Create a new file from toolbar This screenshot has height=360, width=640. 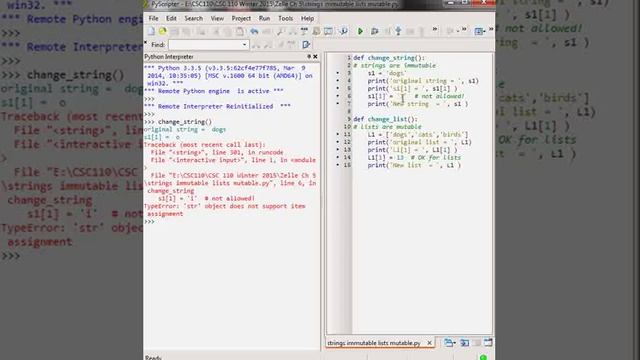151,31
